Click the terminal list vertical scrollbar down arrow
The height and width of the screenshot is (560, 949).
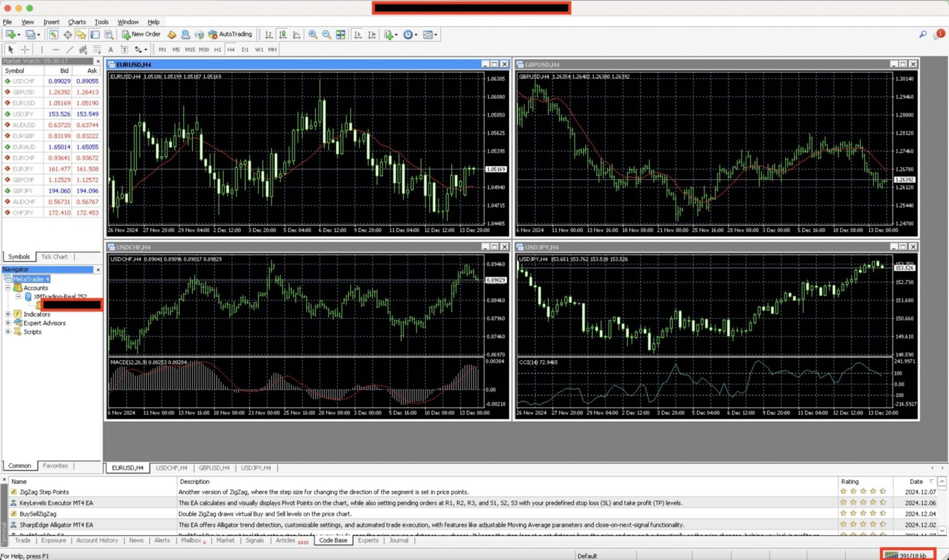(x=942, y=530)
